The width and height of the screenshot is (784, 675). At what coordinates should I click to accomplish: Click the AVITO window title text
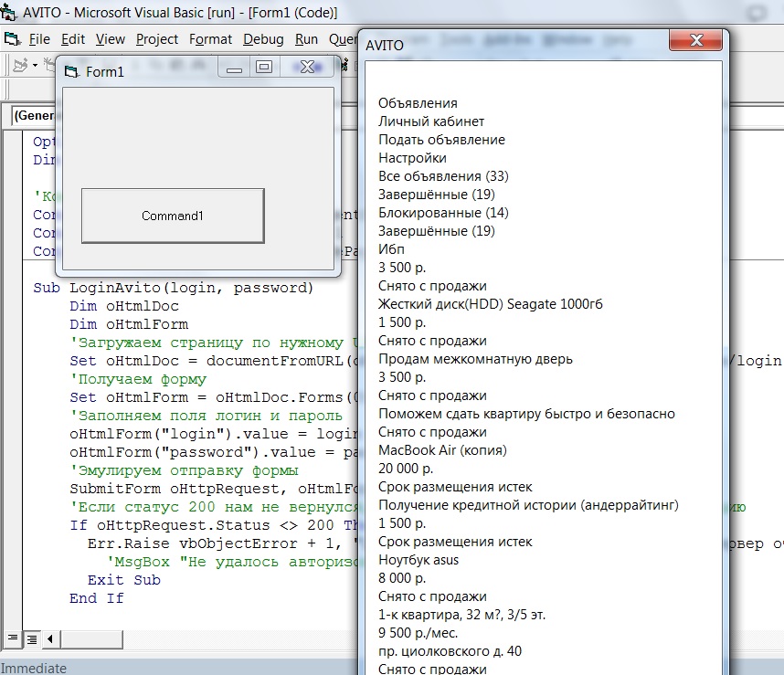pos(385,46)
